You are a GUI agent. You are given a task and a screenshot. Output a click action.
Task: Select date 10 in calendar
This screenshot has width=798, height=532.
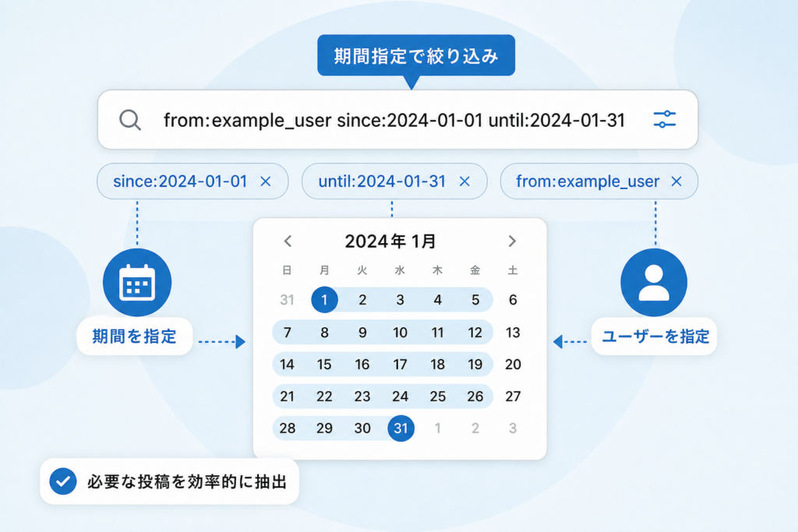point(400,333)
